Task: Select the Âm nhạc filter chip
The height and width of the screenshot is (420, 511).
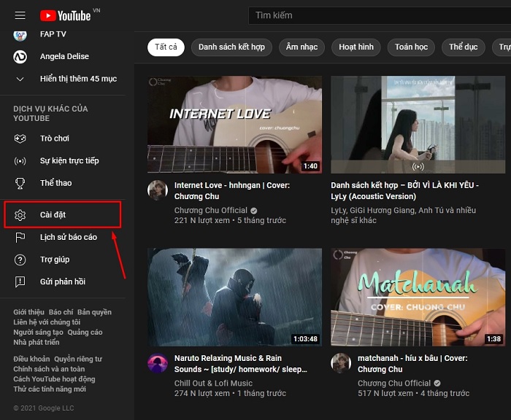Action: [x=301, y=47]
